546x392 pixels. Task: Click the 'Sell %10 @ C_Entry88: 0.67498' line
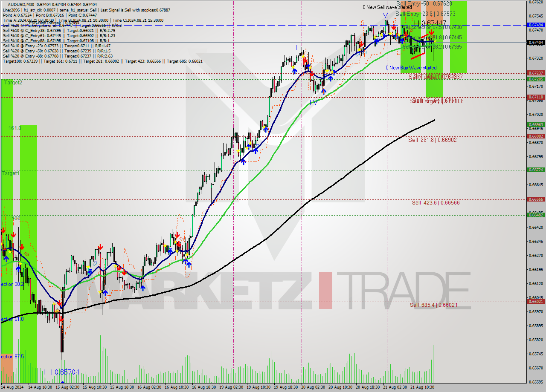click(57, 40)
